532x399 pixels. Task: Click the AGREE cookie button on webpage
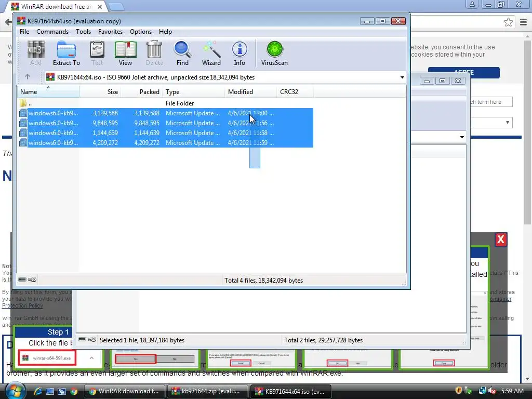[464, 72]
